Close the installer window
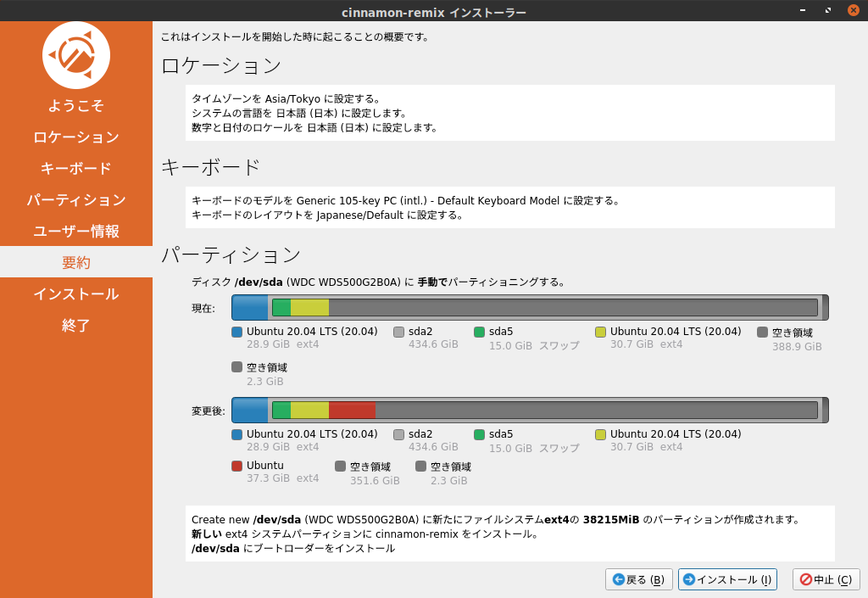 (x=854, y=10)
